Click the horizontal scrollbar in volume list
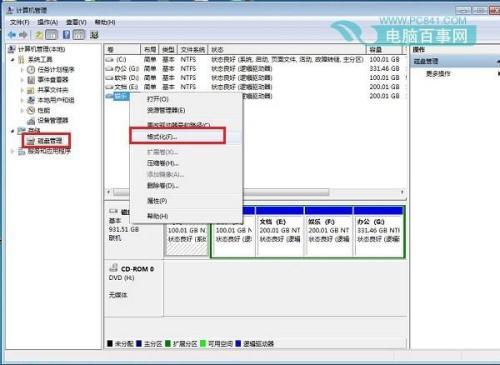Viewport: 500px width, 365px height. point(256,192)
